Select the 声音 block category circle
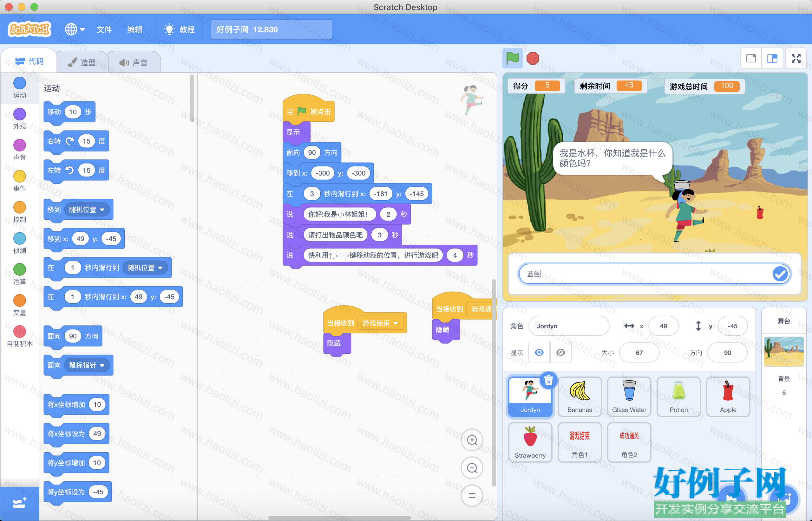 pyautogui.click(x=20, y=145)
